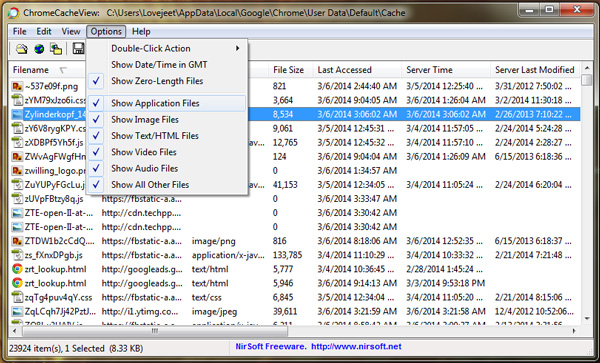This screenshot has width=600, height=363.
Task: Click the Server Time column header
Action: pyautogui.click(x=446, y=70)
